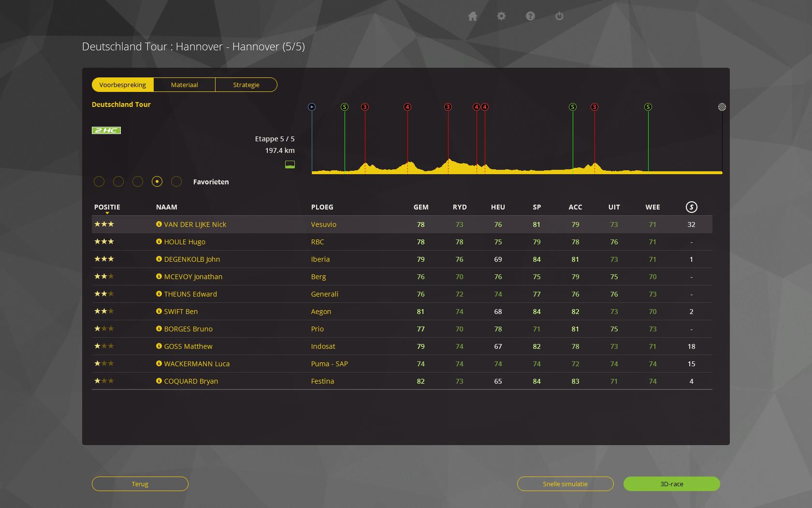
Task: Open info icon for MCEVOY Jonathan
Action: point(159,276)
